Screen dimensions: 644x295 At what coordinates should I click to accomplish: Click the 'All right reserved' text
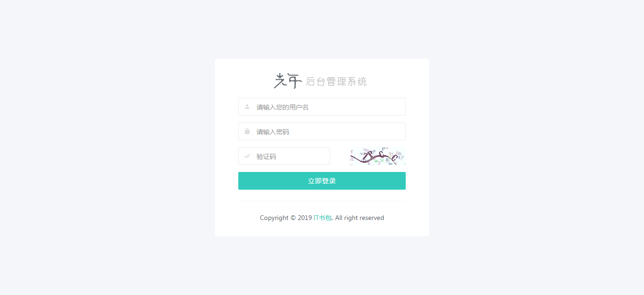[x=360, y=218]
